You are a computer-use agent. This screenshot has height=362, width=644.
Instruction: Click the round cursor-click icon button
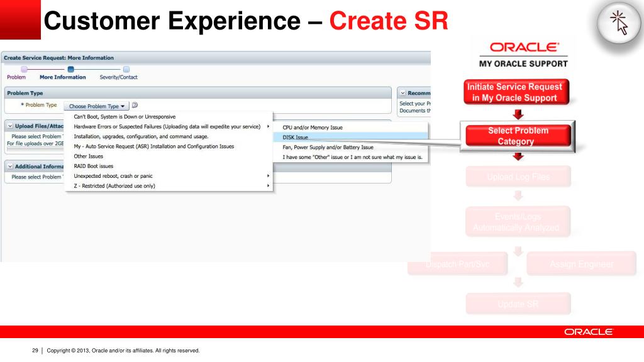[x=619, y=23]
